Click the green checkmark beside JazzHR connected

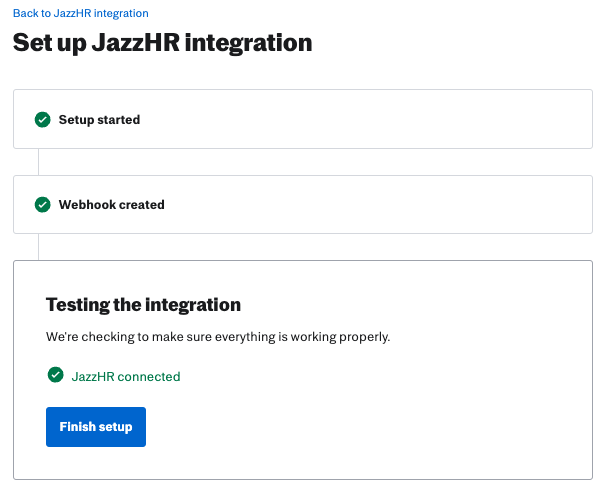55,375
